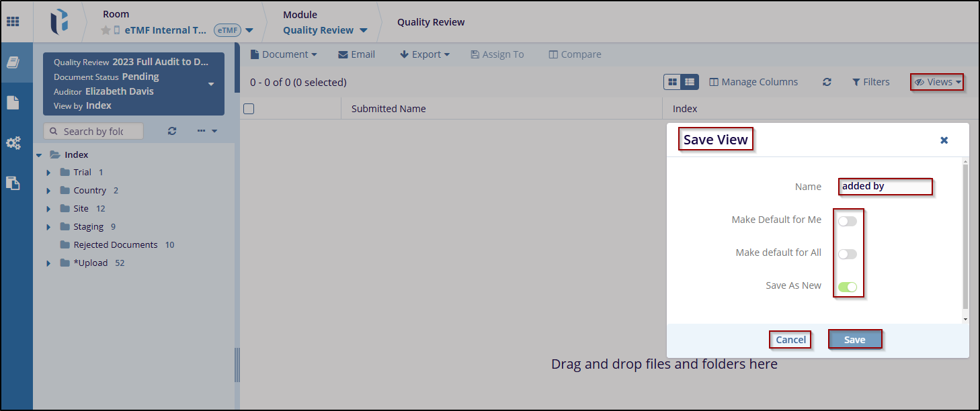Switch to tile grid view icon
Viewport: 980px width, 411px height.
pyautogui.click(x=672, y=82)
